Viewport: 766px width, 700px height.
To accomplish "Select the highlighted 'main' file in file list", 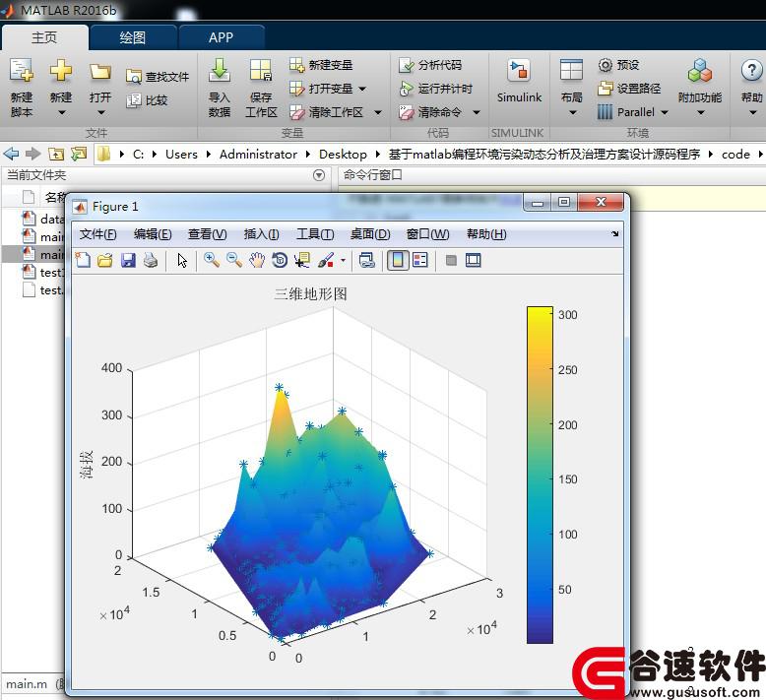I will click(x=42, y=255).
